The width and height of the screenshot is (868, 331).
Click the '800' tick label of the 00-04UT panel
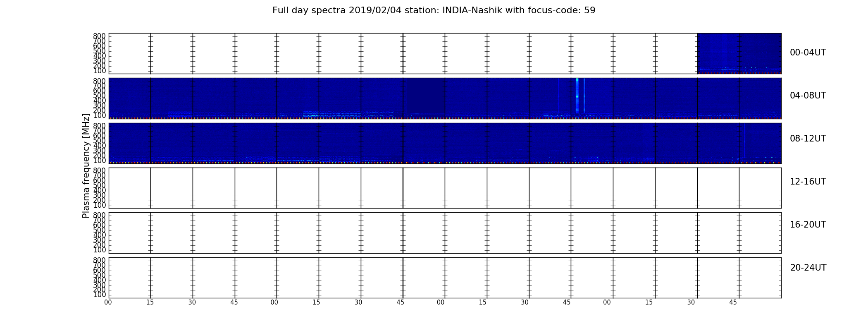pos(99,36)
